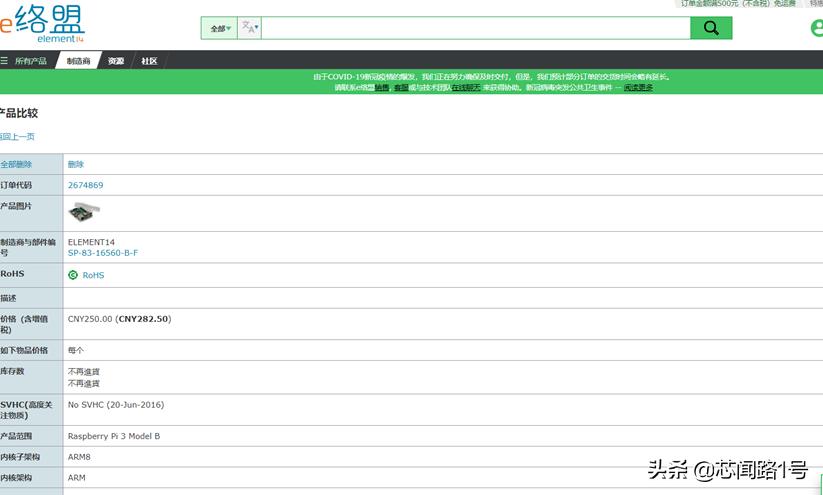The image size is (823, 495).
Task: Click the 阅读更多 link in the banner
Action: 638,87
